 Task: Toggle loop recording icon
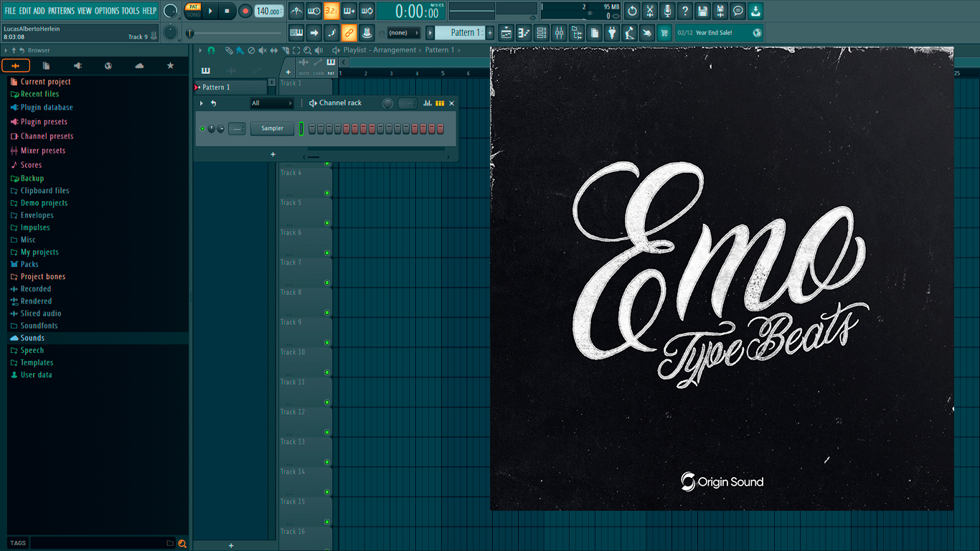(367, 11)
